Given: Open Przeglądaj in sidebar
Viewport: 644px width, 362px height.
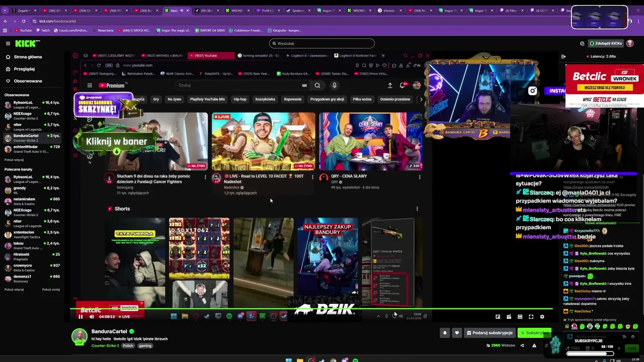Looking at the screenshot, I should coord(20,69).
